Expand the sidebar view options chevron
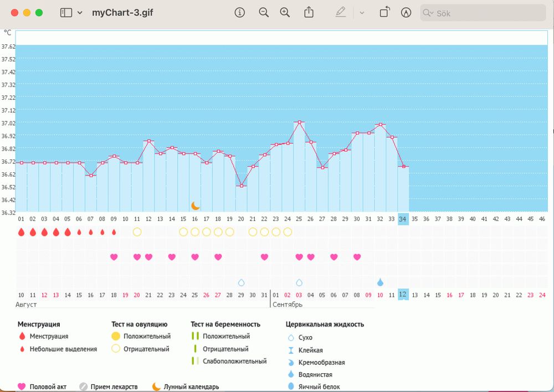 pos(80,13)
